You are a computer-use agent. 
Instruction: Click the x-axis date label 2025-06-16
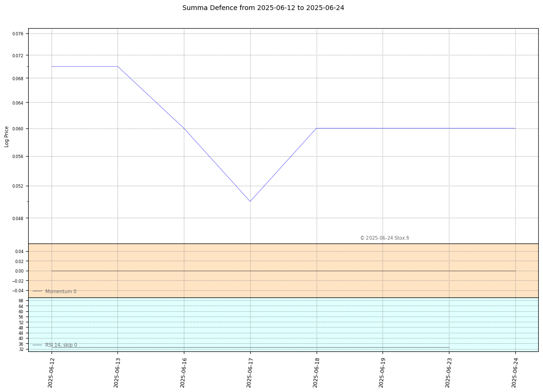tap(183, 372)
